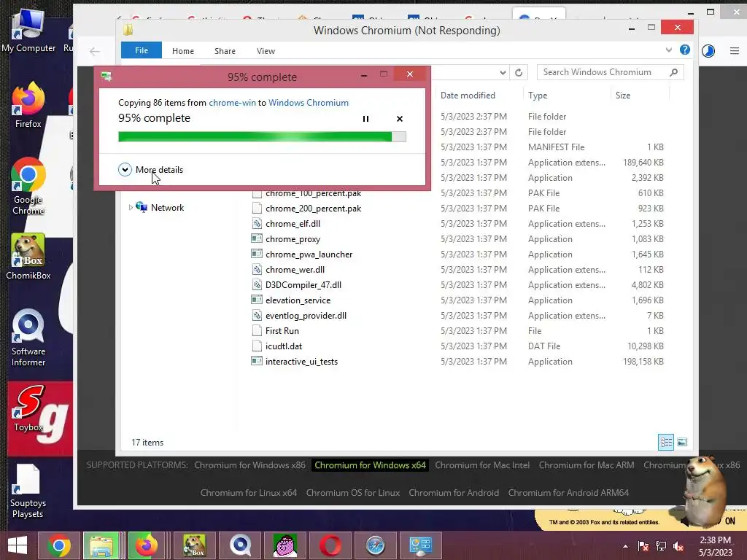The image size is (747, 560).
Task: Open Chromium OS for Linux link
Action: coord(353,492)
